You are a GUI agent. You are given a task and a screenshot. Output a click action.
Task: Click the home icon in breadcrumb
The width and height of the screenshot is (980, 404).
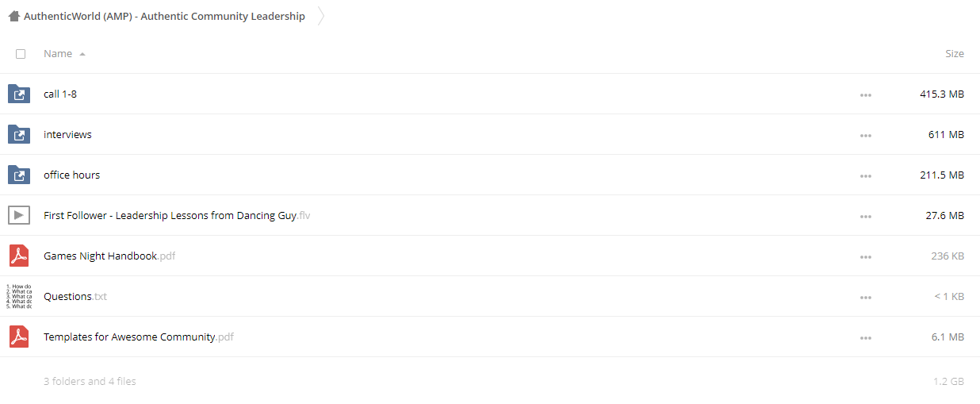(x=14, y=16)
